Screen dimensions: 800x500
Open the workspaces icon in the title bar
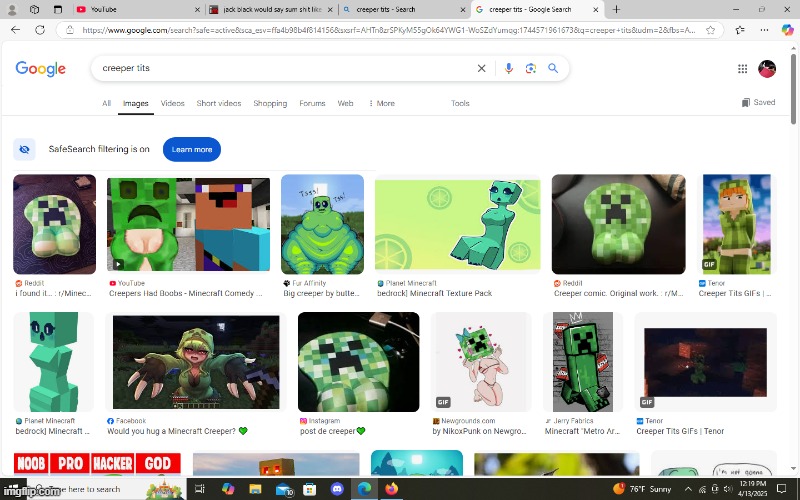(34, 9)
